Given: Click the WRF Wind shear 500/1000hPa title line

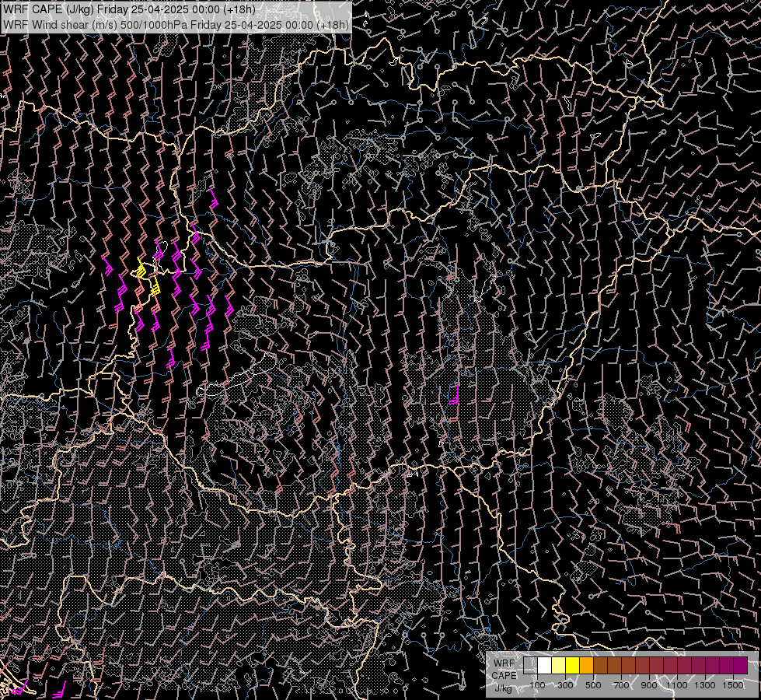Looking at the screenshot, I should 176,25.
